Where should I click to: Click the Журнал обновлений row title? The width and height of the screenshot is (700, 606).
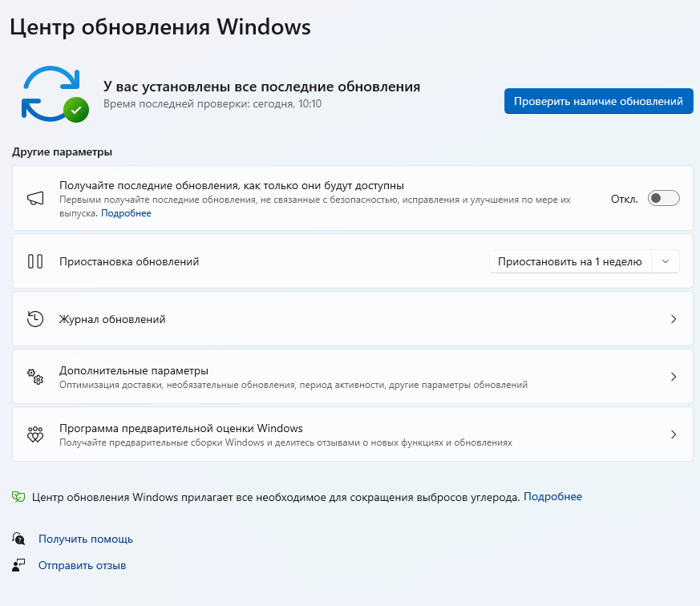tap(112, 320)
